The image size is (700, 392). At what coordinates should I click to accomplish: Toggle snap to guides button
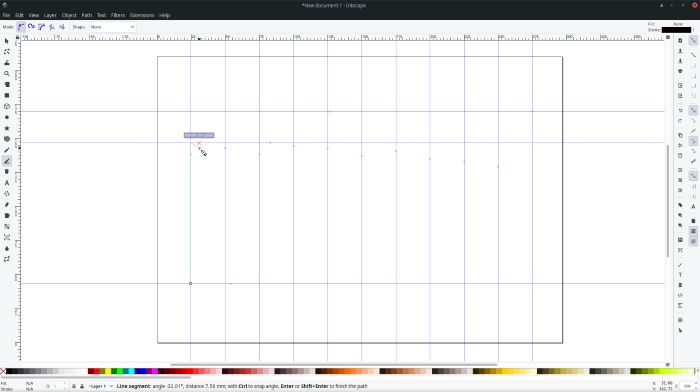click(x=693, y=241)
